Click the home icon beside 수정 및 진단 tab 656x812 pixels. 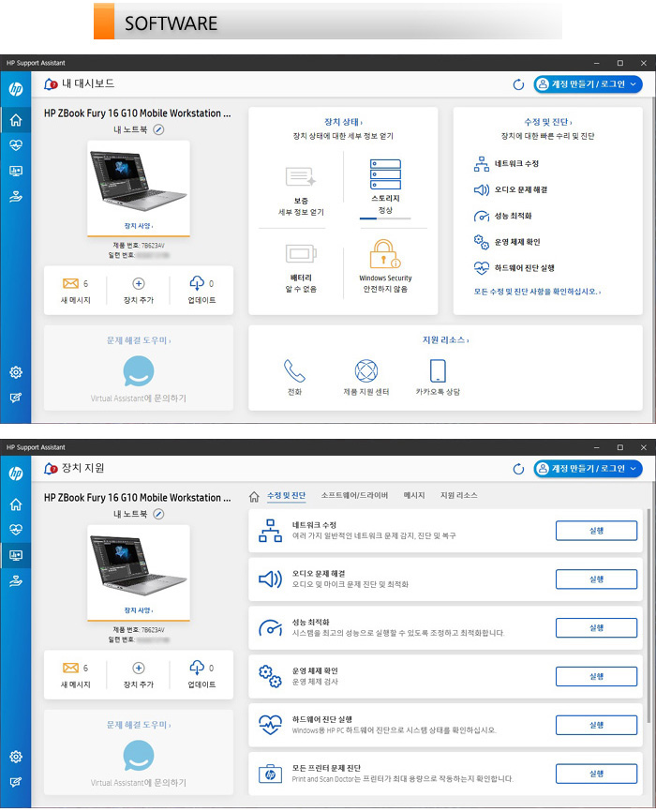[253, 495]
